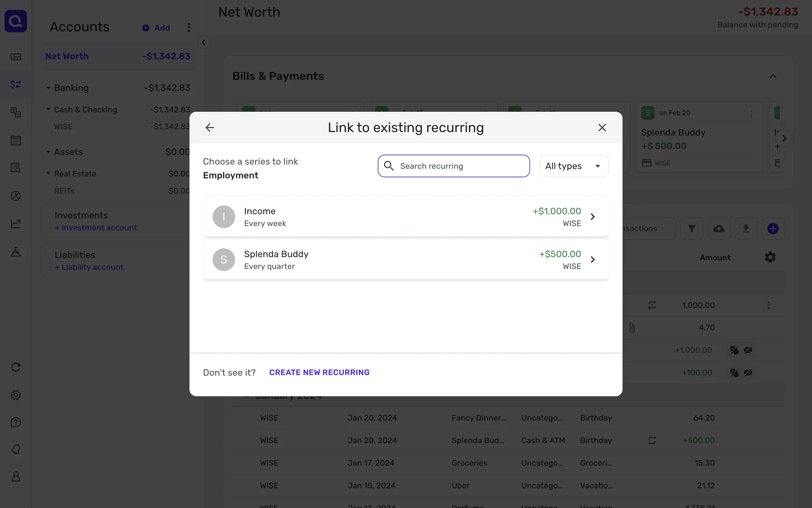Viewport: 812px width, 508px height.
Task: Collapse the Banking account group
Action: pyautogui.click(x=48, y=88)
